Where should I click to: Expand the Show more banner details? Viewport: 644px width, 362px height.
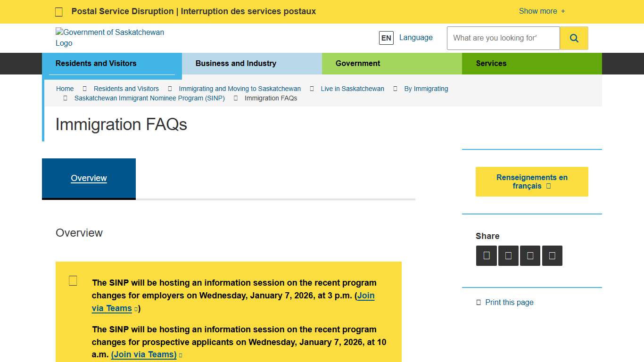[x=541, y=11]
